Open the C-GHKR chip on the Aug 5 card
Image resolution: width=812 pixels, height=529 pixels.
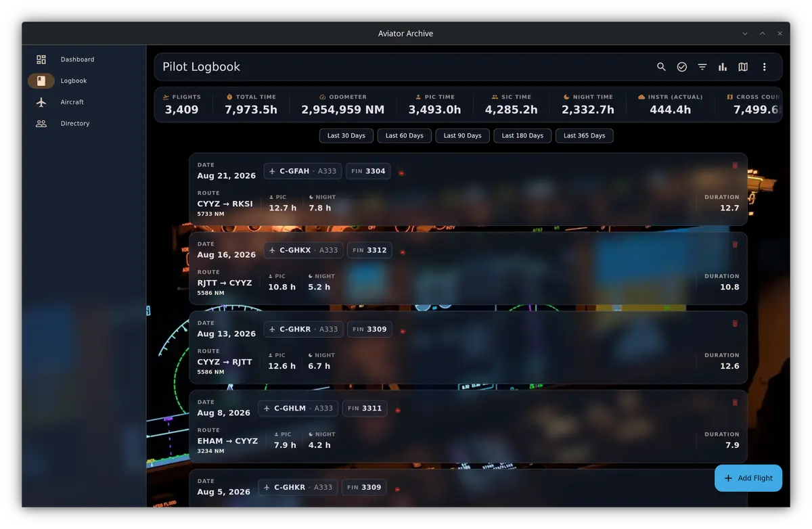click(x=298, y=488)
